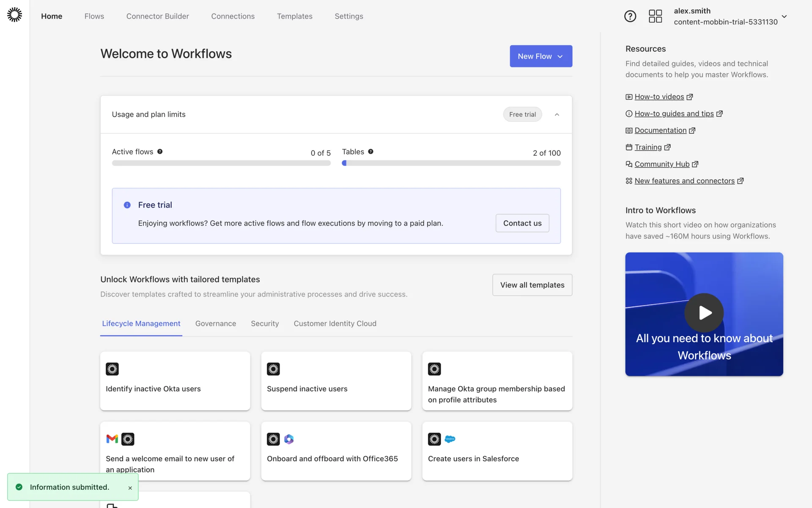Open the help question mark icon

630,16
